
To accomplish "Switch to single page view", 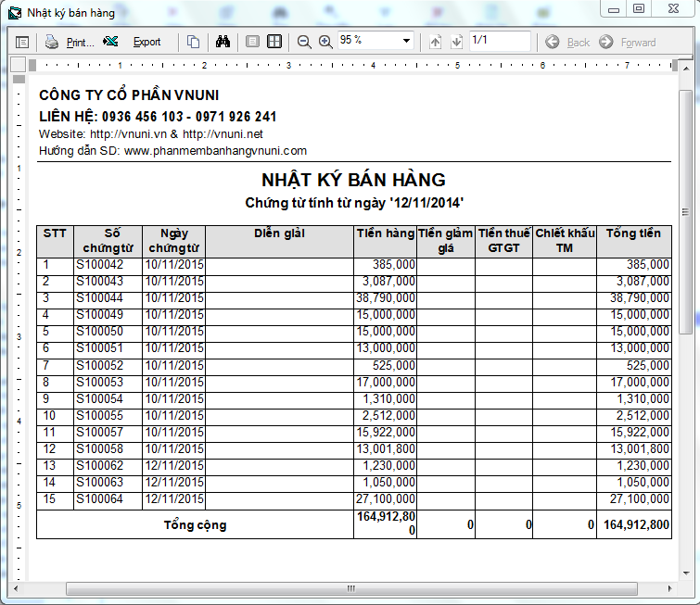I will (x=252, y=42).
